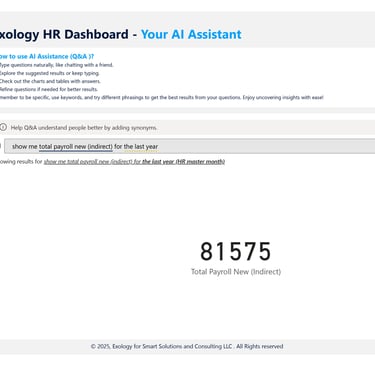Click the 'the last year' phrase in the query box
The width and height of the screenshot is (375, 366).
(x=141, y=146)
